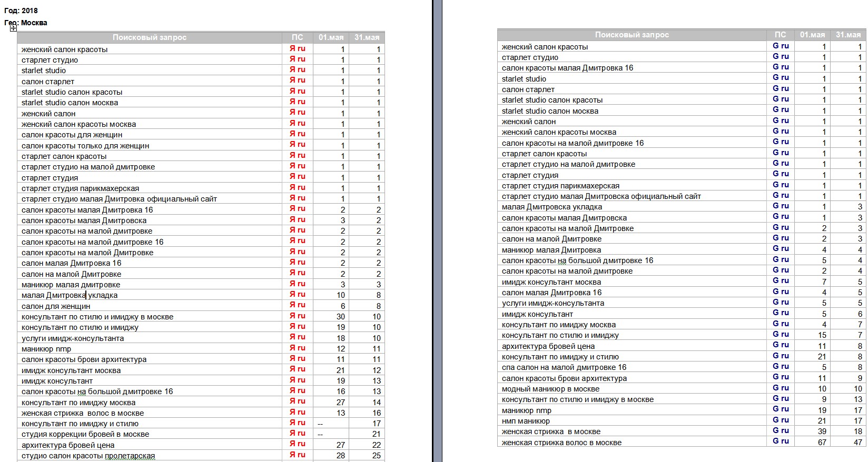This screenshot has width=868, height=462.
Task: Click the 'ПС' header in the G ru table
Action: point(781,35)
